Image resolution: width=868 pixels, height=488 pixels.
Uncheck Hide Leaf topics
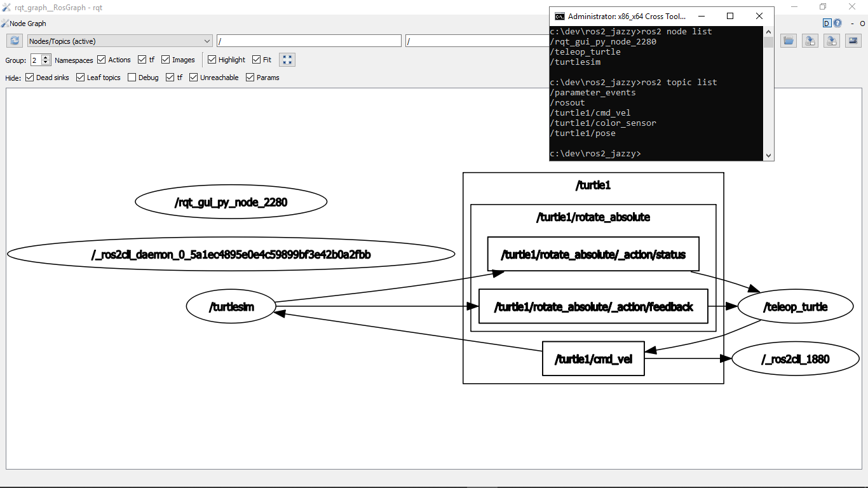pos(80,78)
